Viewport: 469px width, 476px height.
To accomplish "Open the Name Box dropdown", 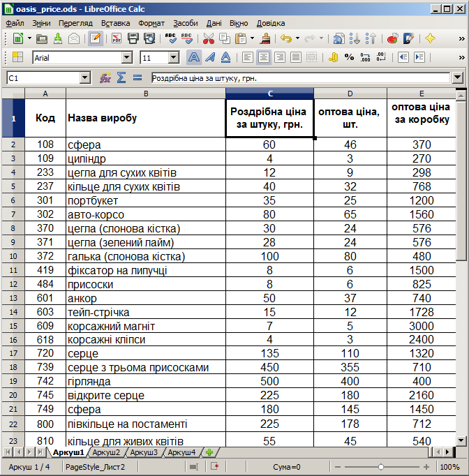I will click(85, 78).
